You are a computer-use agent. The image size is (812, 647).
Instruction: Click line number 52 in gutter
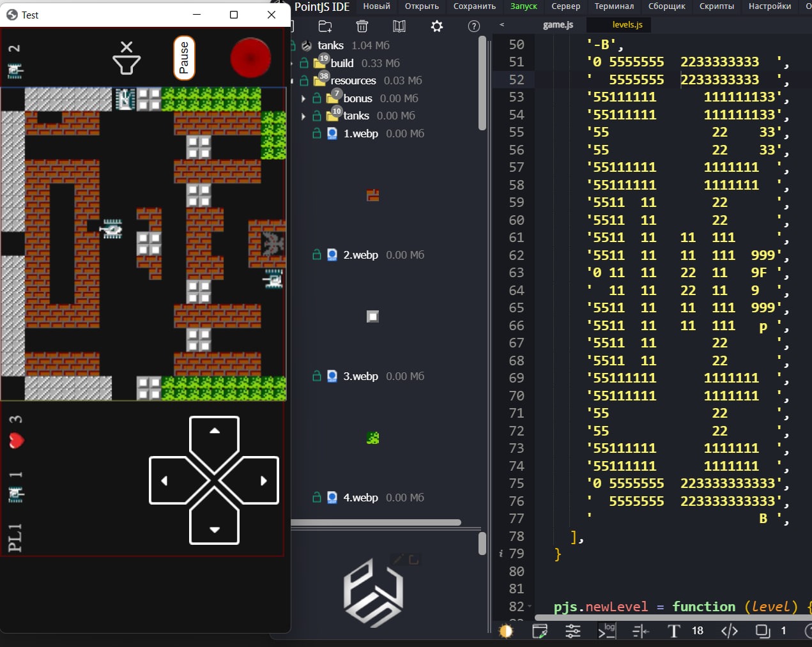[x=516, y=80]
